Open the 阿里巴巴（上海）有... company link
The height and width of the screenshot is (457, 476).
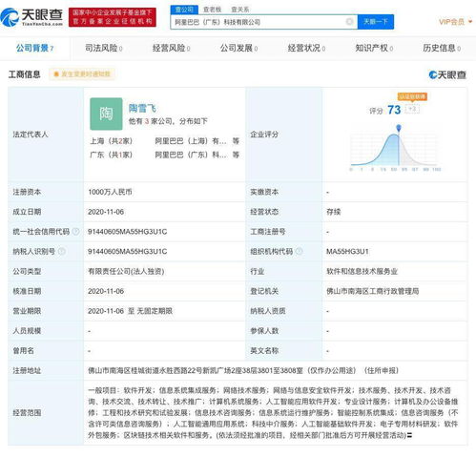pyautogui.click(x=191, y=141)
